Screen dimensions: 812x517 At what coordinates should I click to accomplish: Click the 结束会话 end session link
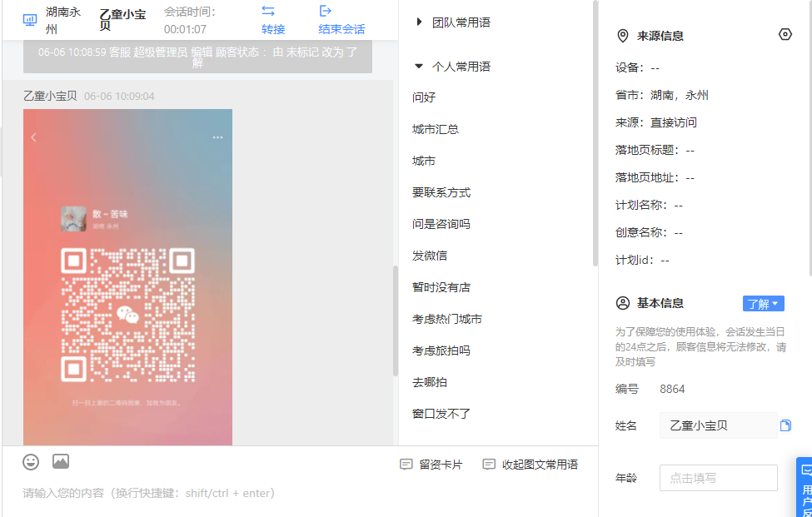point(341,29)
